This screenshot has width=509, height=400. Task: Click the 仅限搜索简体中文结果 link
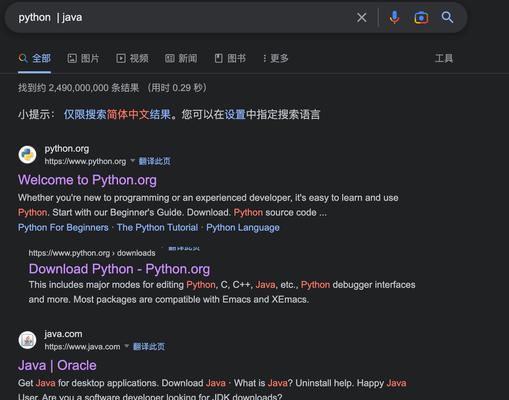(x=117, y=114)
